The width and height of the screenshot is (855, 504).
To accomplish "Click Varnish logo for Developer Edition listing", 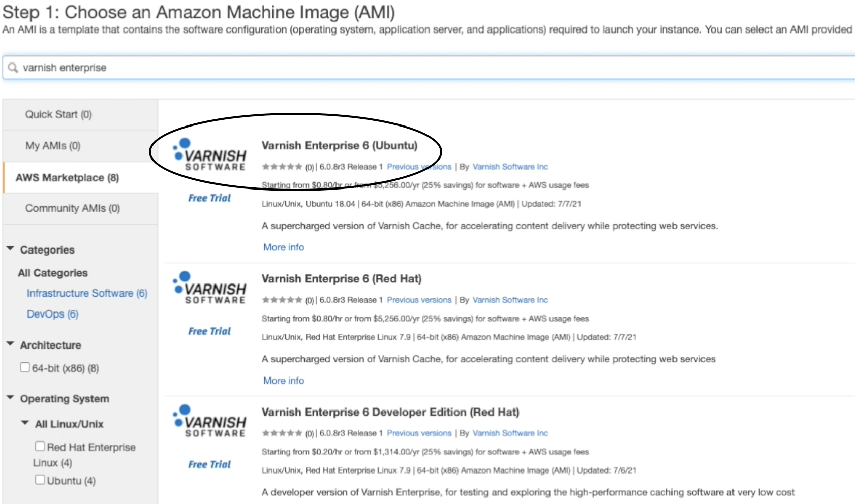I will click(209, 421).
